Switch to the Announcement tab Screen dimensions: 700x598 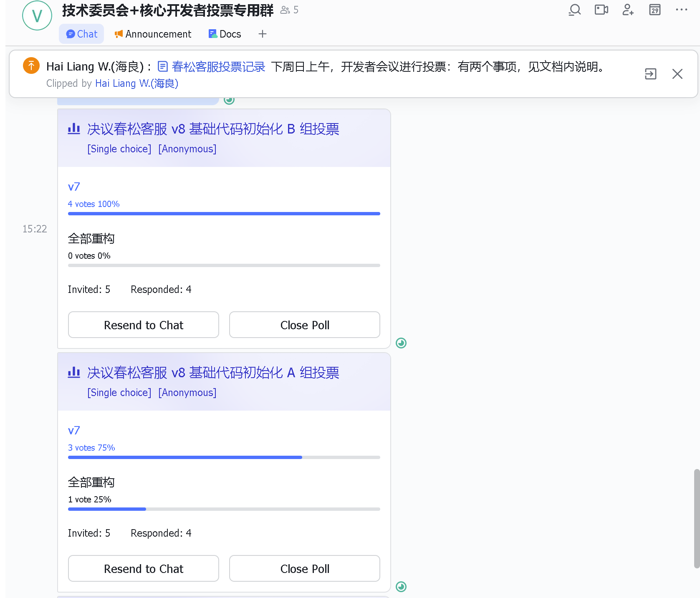click(x=153, y=34)
